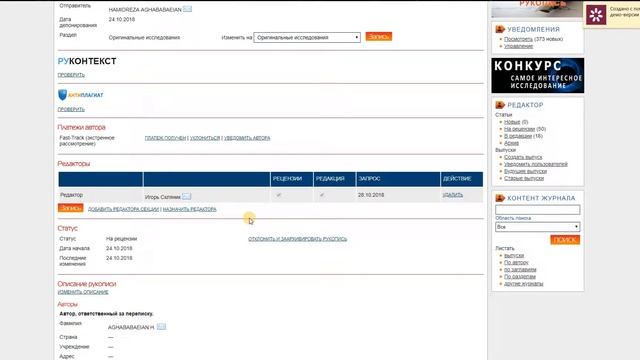Toggle the Редакция checkmark in the Редактор row
The height and width of the screenshot is (360, 640).
coord(322,195)
